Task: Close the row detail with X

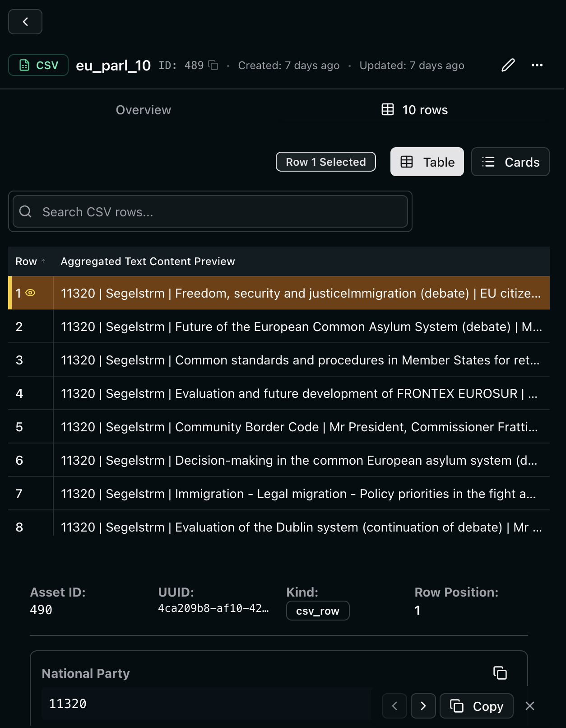Action: click(530, 706)
